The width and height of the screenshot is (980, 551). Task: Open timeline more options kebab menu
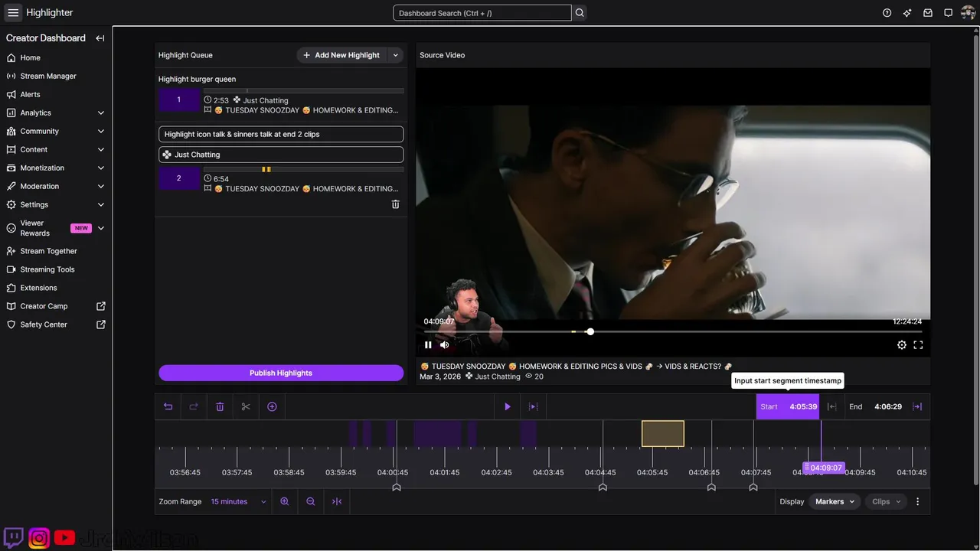(918, 502)
